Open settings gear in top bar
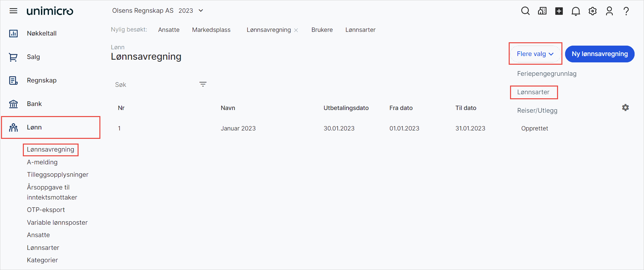The width and height of the screenshot is (644, 270). 592,11
